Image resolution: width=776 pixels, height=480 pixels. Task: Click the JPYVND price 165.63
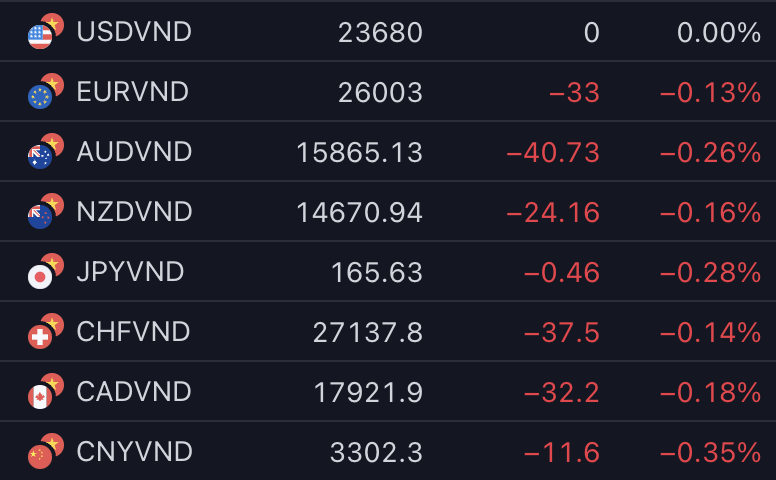tap(377, 273)
